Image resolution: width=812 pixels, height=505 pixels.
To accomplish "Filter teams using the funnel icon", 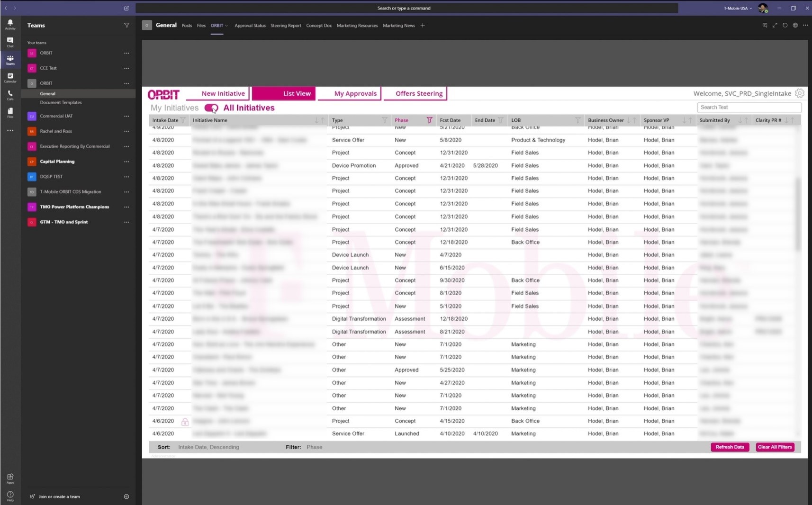I will [x=126, y=26].
